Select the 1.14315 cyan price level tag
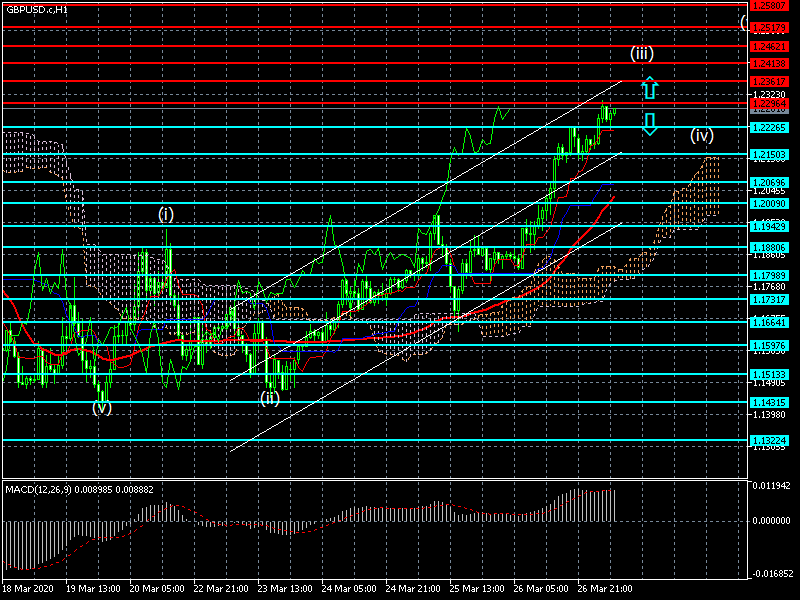The height and width of the screenshot is (600, 800). [x=769, y=403]
